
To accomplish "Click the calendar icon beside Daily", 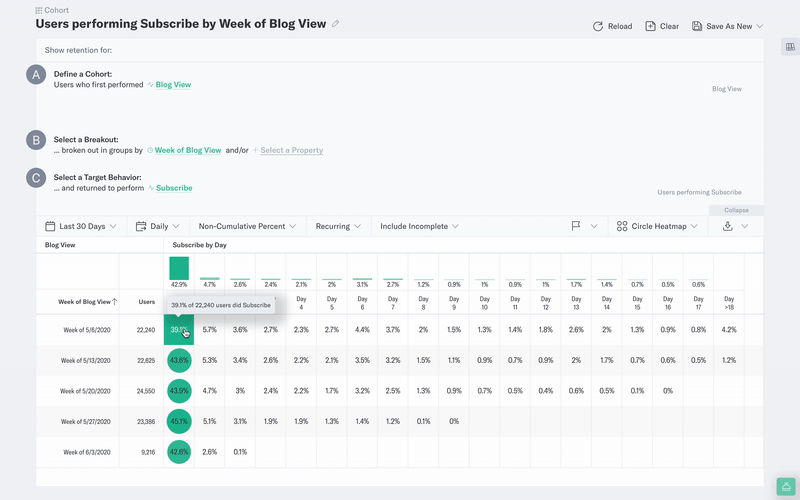I will coord(141,226).
